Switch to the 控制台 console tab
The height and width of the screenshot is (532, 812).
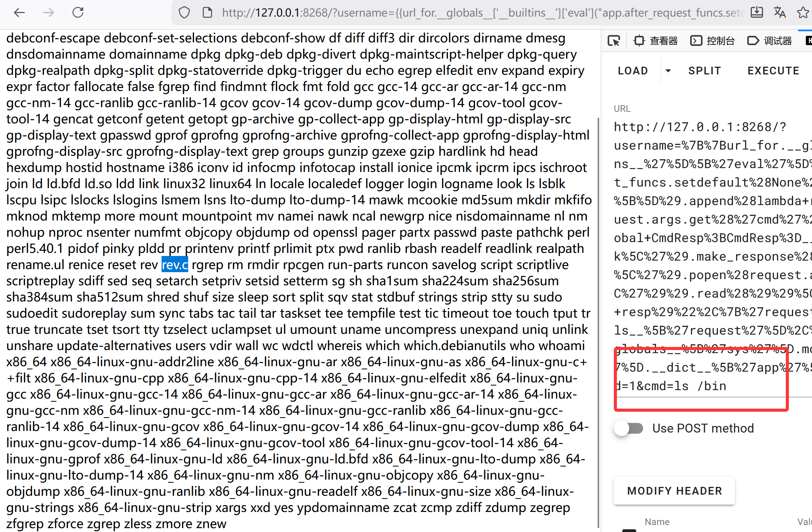point(713,40)
